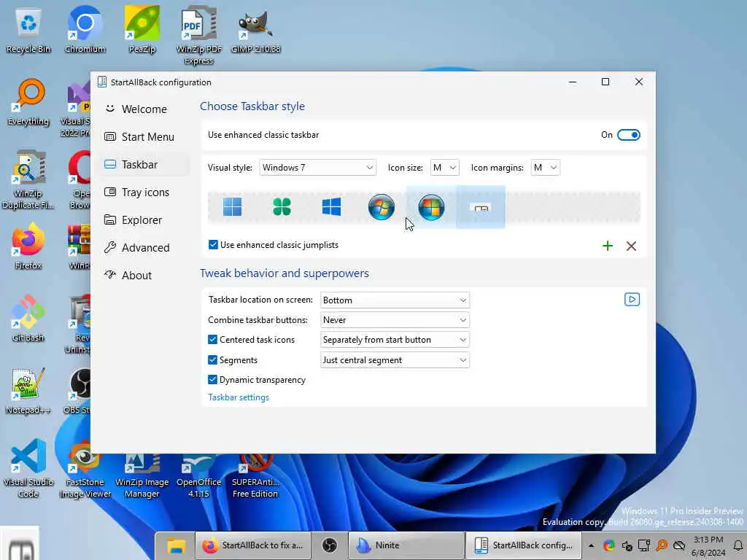Open the Just central segment dropdown
The image size is (747, 560).
[395, 360]
